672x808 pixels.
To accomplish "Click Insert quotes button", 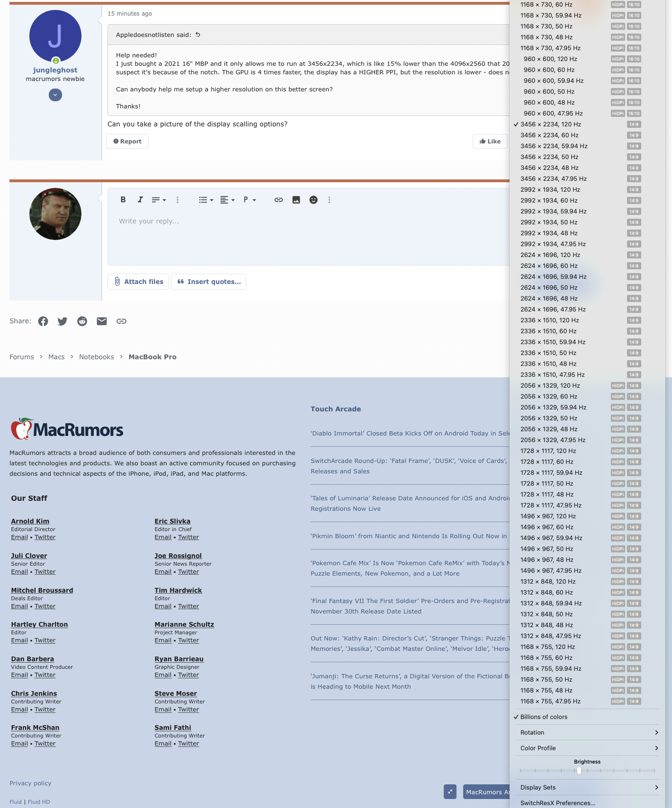I will point(209,282).
